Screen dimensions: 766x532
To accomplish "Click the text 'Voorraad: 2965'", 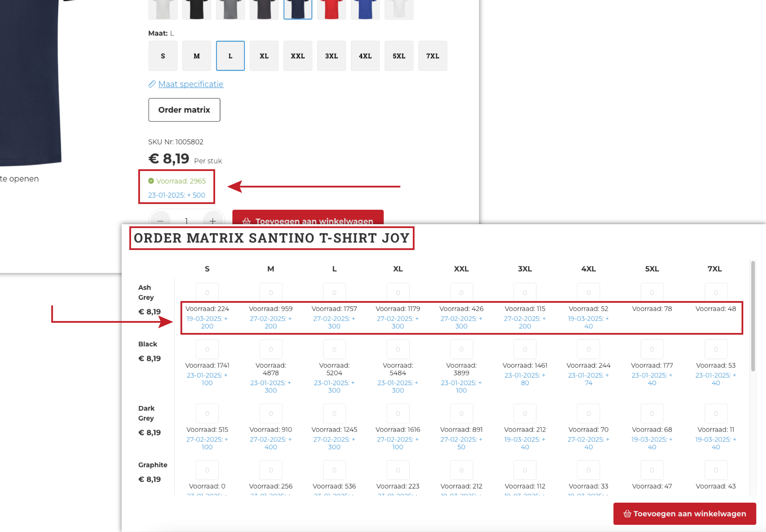I will [x=181, y=181].
